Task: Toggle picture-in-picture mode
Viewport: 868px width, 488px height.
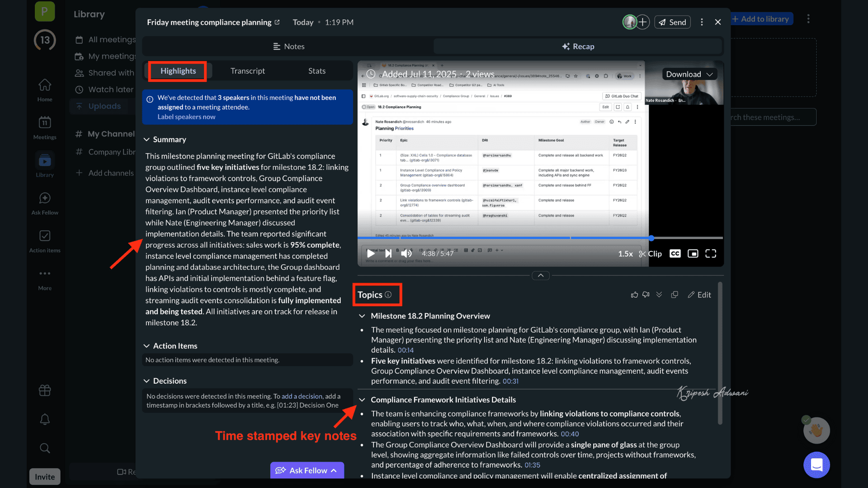Action: pyautogui.click(x=693, y=253)
